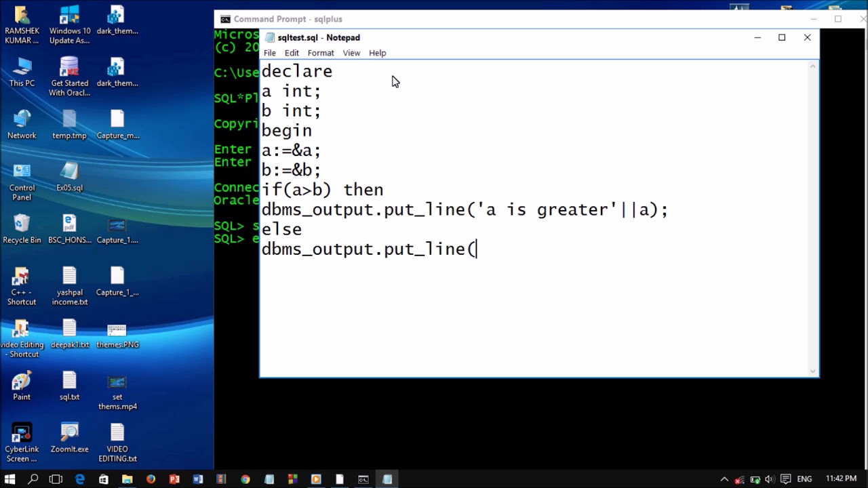Select the C++ Shortcut desktop icon
Screen dimensions: 868x488
pos(22,286)
